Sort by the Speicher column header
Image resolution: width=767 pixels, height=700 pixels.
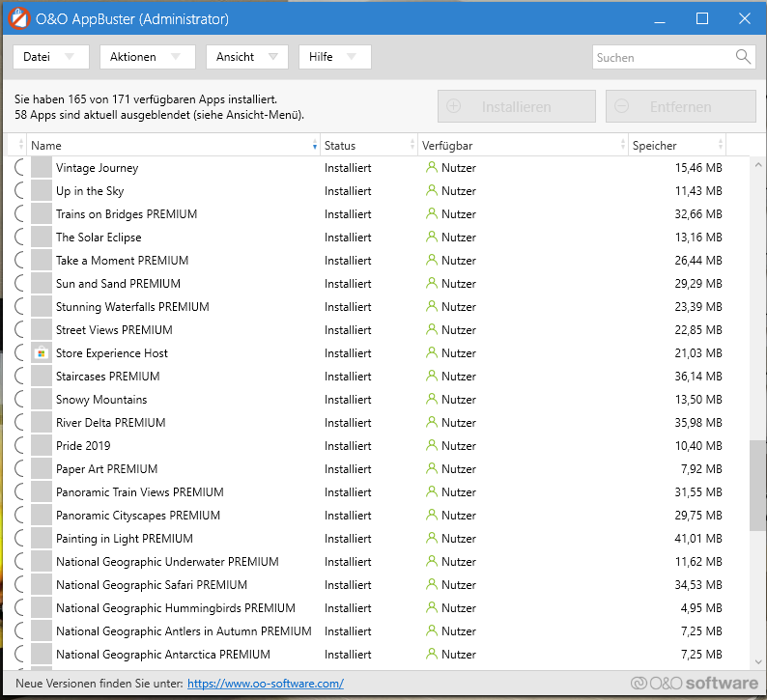tap(677, 145)
